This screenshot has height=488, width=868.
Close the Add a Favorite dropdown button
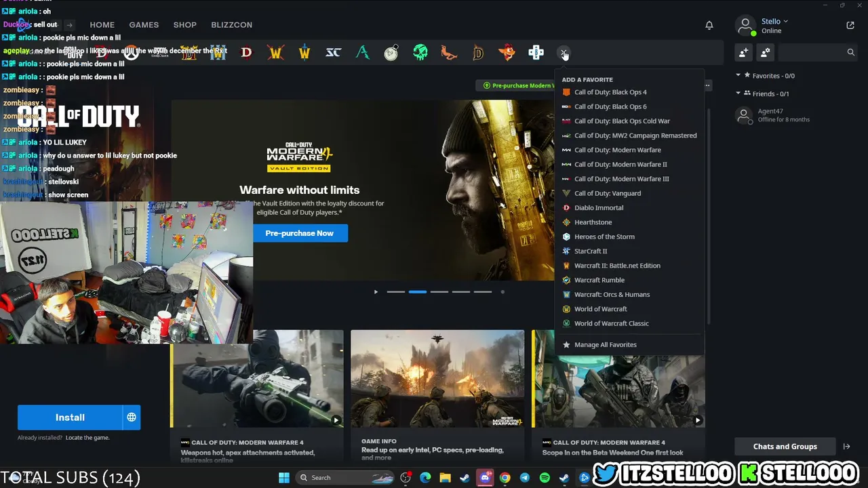point(564,52)
